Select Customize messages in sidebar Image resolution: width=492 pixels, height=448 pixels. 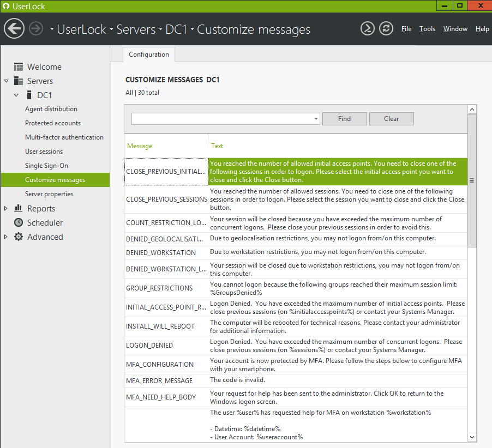[x=55, y=180]
